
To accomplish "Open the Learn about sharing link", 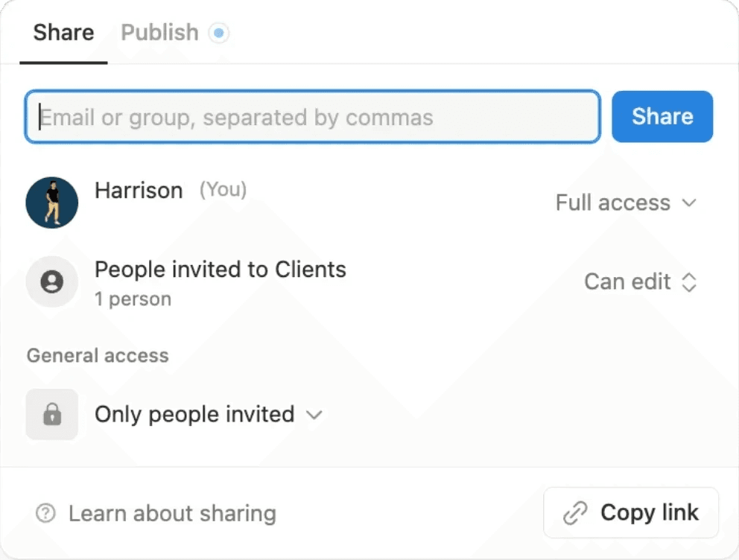I will pos(172,513).
